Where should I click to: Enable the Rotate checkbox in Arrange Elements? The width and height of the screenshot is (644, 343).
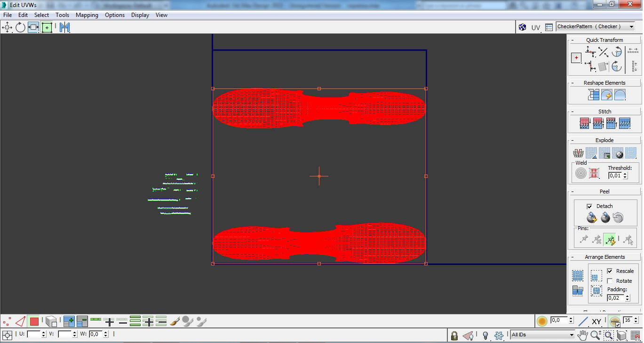coord(610,281)
